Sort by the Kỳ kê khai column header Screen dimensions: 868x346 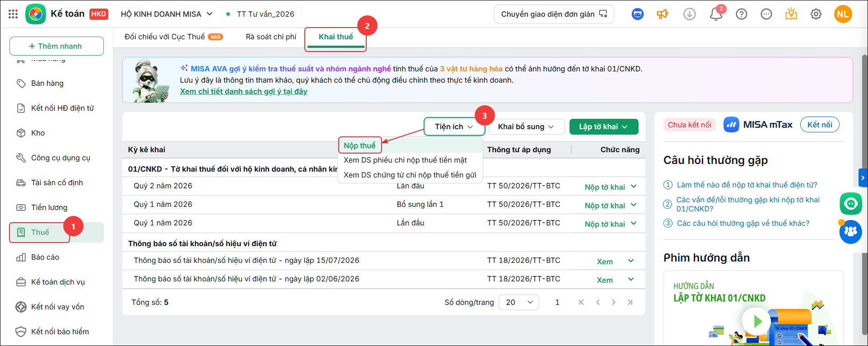pyautogui.click(x=146, y=150)
